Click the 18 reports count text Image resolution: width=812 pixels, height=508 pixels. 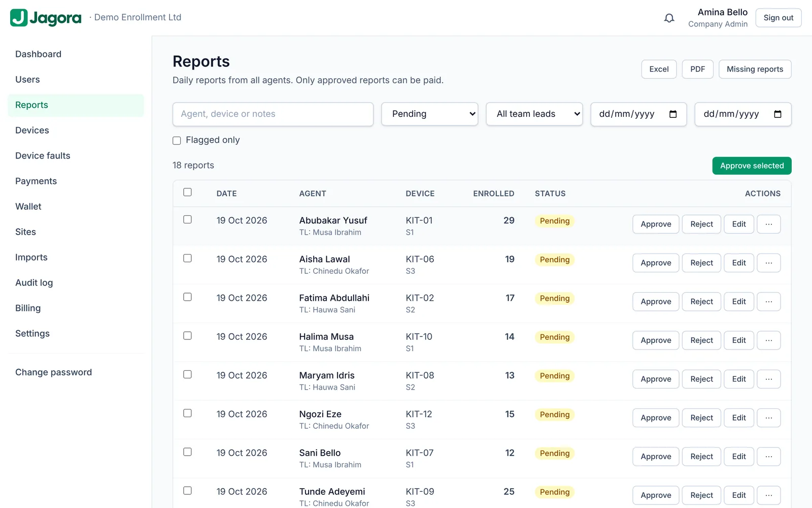click(193, 166)
